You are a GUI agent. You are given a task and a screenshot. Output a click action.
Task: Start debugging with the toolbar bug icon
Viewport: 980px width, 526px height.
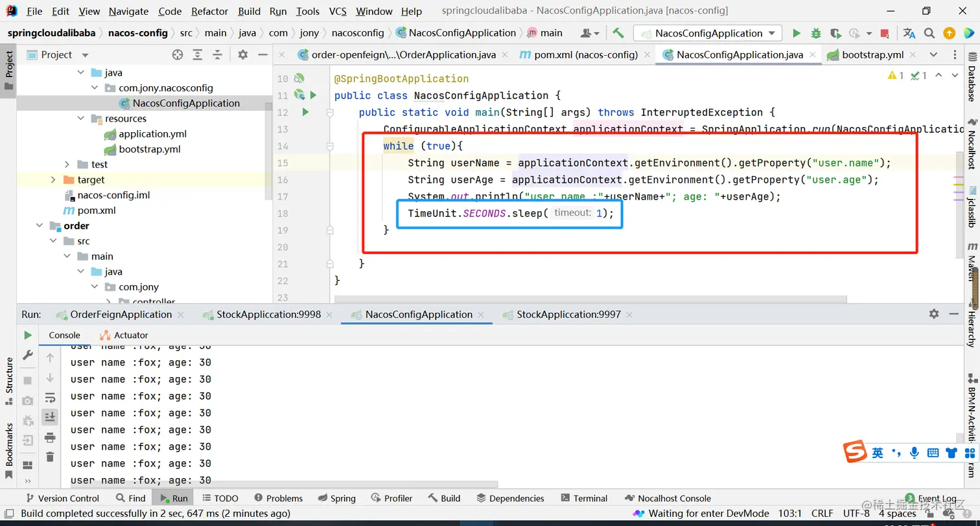click(816, 33)
